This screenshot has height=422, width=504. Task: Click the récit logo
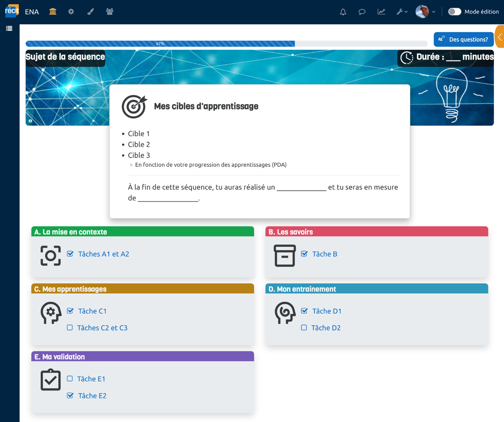pos(12,11)
